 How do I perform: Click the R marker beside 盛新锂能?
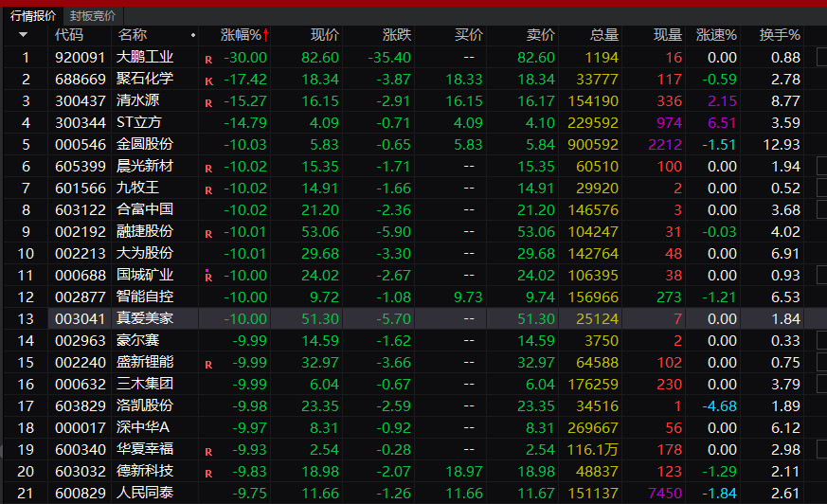pyautogui.click(x=208, y=365)
